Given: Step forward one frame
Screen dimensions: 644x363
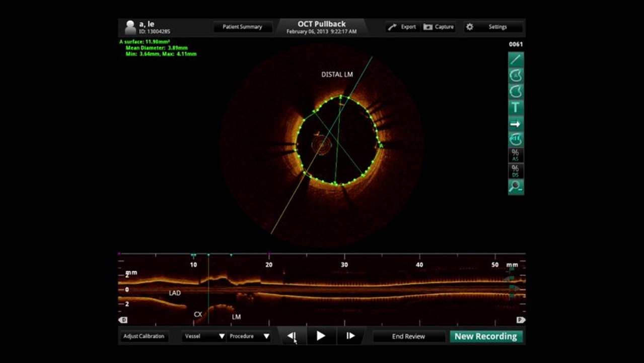Looking at the screenshot, I should [x=351, y=336].
